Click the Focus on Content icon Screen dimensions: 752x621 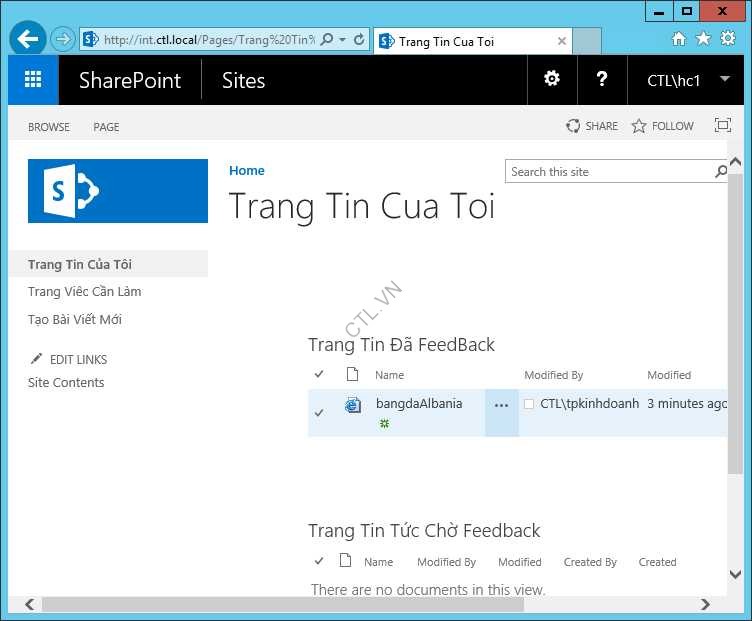tap(722, 126)
